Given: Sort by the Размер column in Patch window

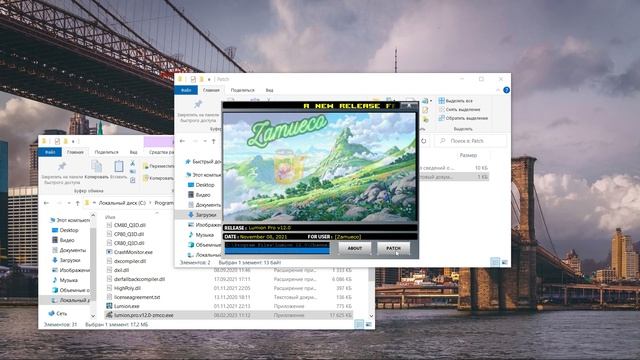Looking at the screenshot, I should (468, 156).
